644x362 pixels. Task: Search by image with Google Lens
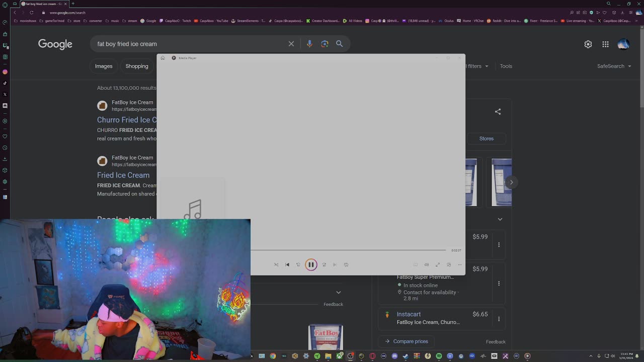pos(325,44)
